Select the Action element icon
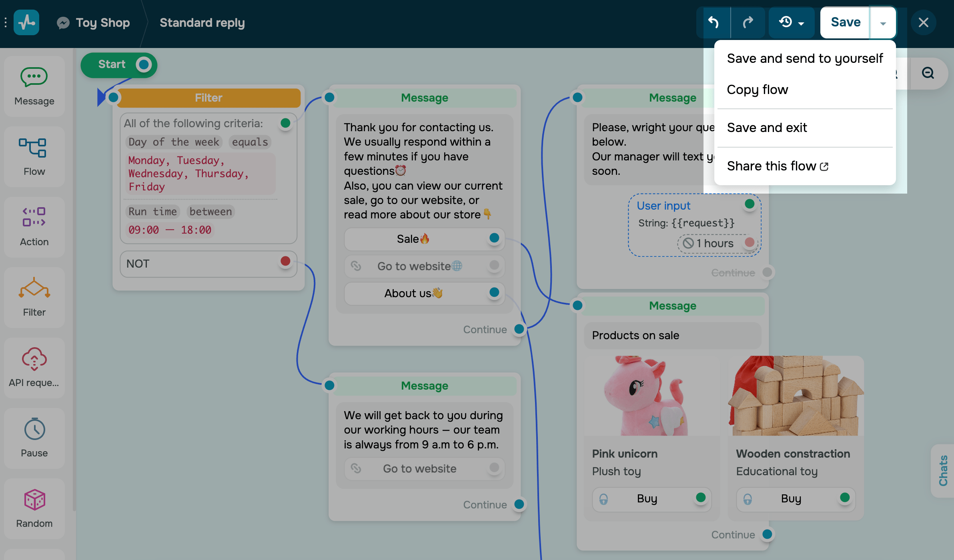954x560 pixels. (34, 217)
